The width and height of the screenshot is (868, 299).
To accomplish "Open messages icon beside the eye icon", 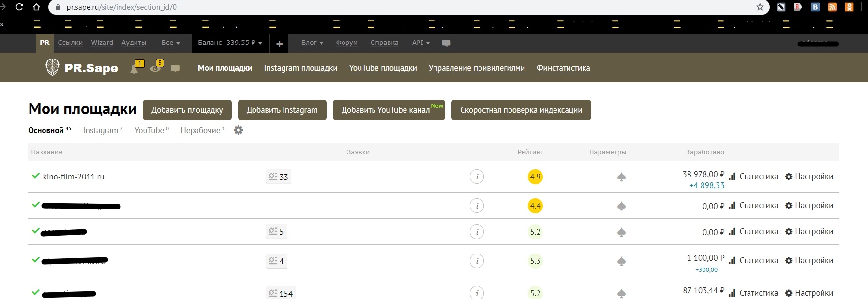I will click(x=175, y=69).
